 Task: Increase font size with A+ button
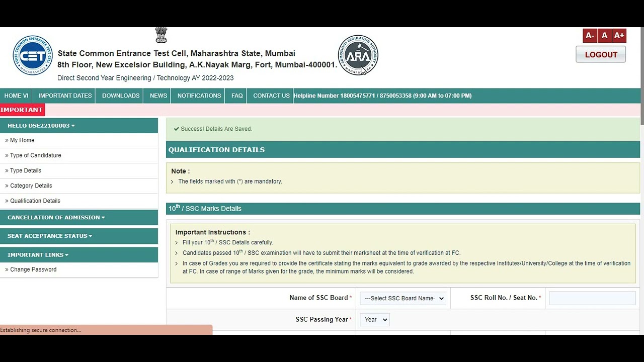(619, 35)
